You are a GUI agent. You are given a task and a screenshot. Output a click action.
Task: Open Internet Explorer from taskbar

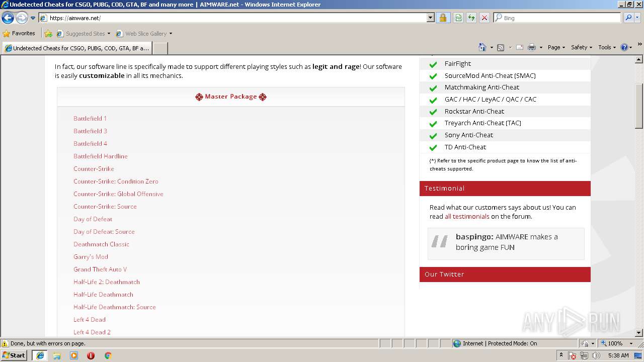[40, 355]
